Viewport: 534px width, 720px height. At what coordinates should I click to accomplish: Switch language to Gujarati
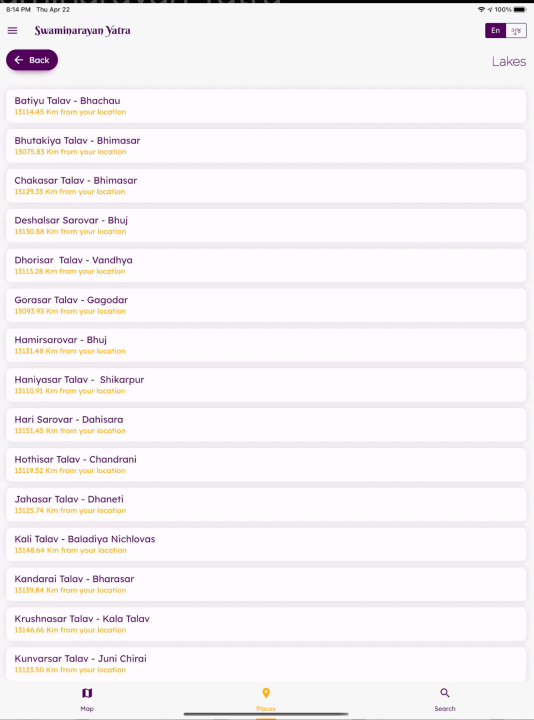tap(516, 31)
